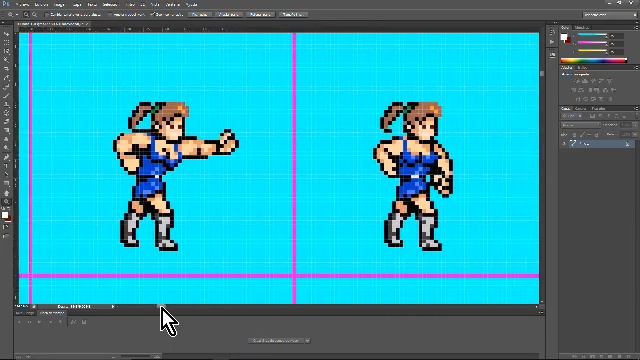The height and width of the screenshot is (360, 640).
Task: Open the workspace switcher dropdown
Action: 610,15
